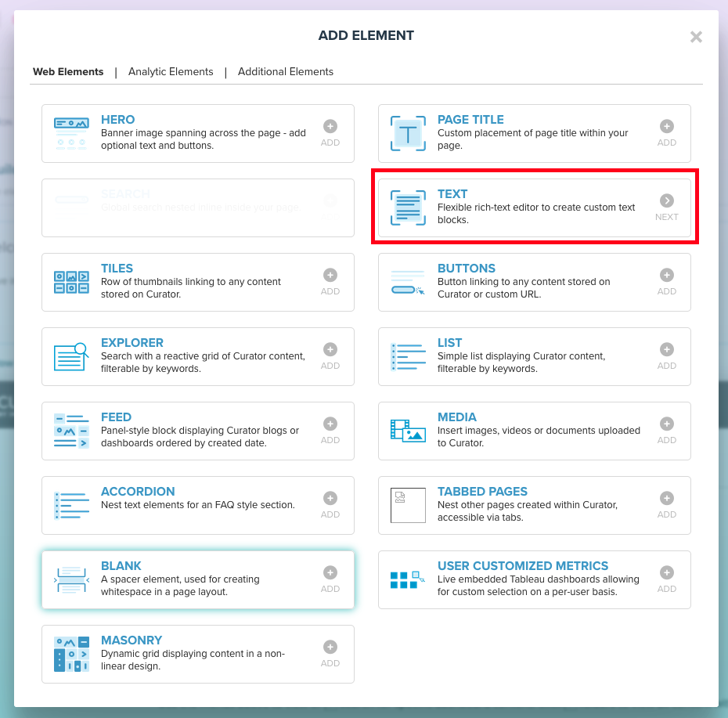The width and height of the screenshot is (728, 718).
Task: Click the USER CUSTOMIZED METRICS heading
Action: coord(523,565)
